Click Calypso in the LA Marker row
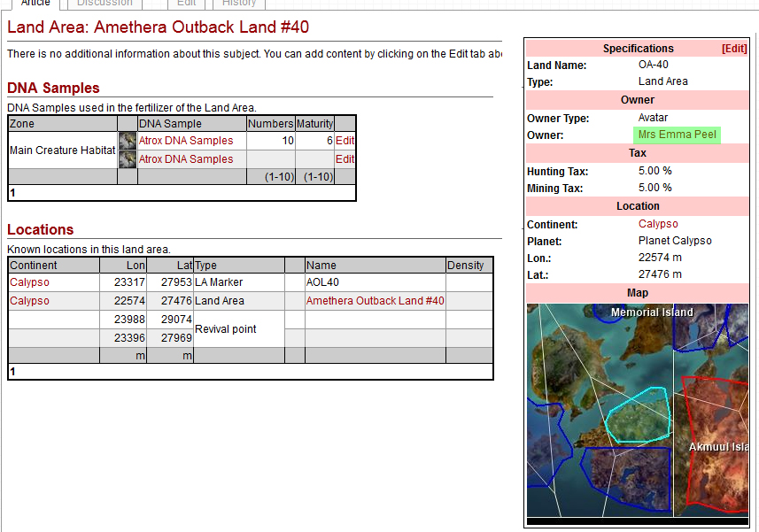This screenshot has height=532, width=759. [29, 282]
